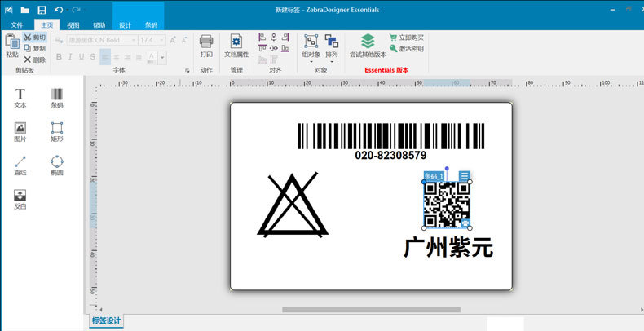Toggle underline formatting

pyautogui.click(x=82, y=57)
